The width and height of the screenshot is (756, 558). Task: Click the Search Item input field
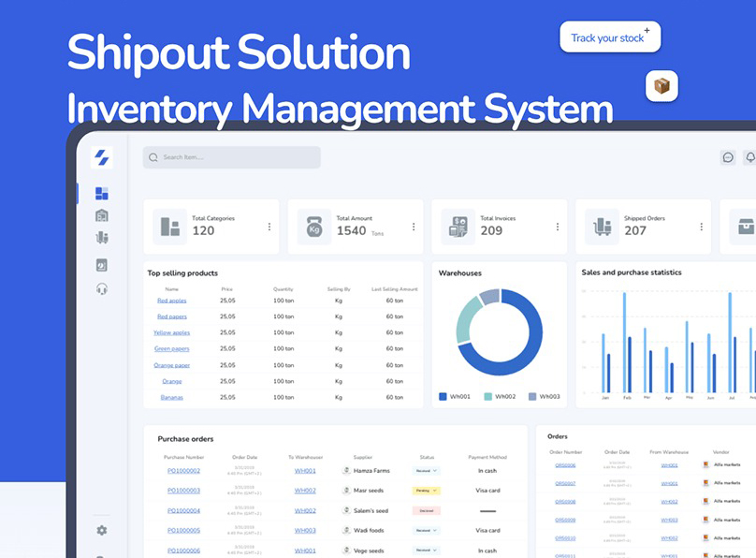(232, 157)
